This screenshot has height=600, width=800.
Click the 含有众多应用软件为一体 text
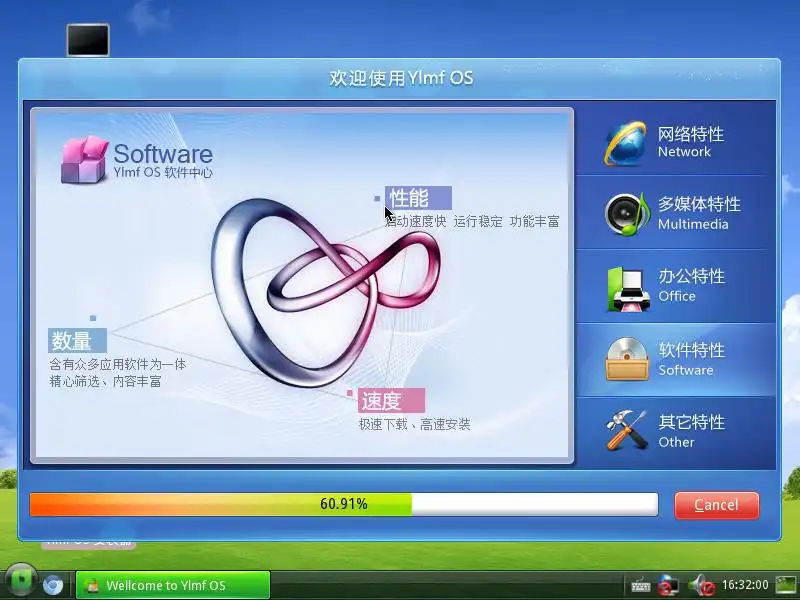point(118,364)
